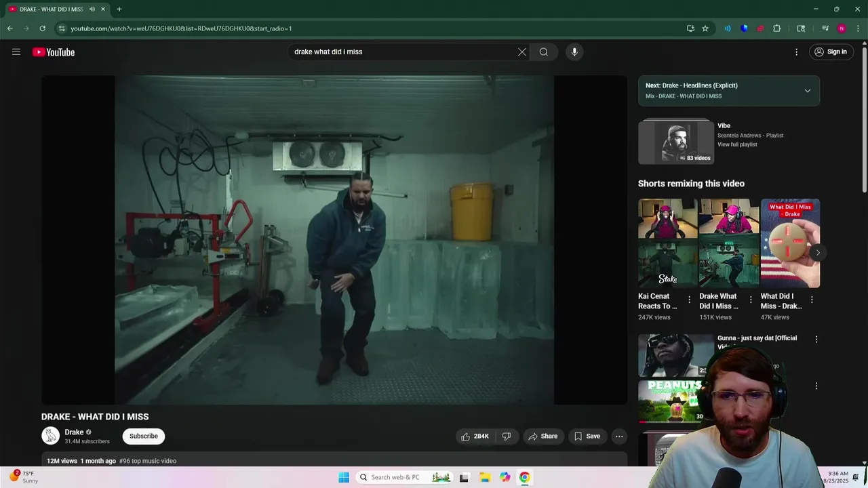Click the #96 top music video link
Screen dimensions: 868x488
coord(148,461)
